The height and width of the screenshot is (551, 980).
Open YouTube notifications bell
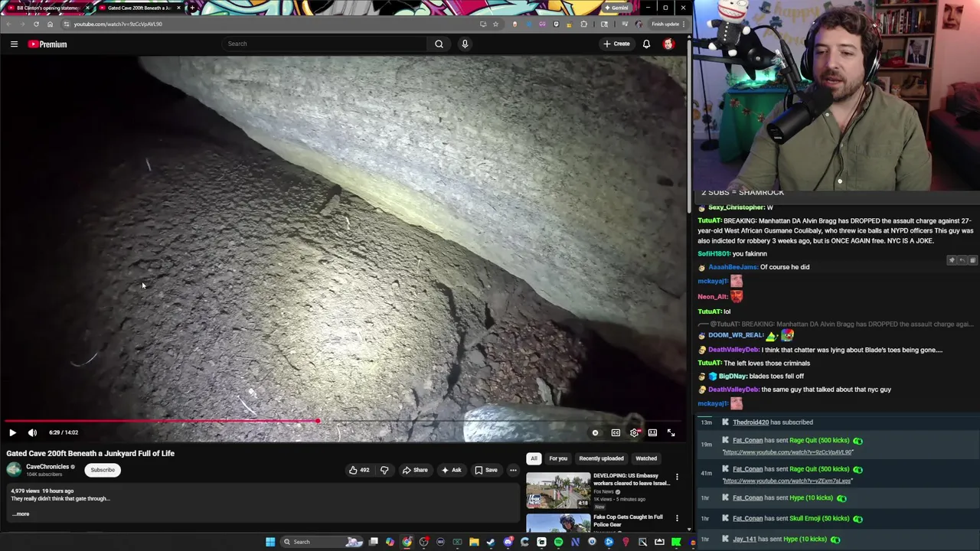click(x=646, y=44)
